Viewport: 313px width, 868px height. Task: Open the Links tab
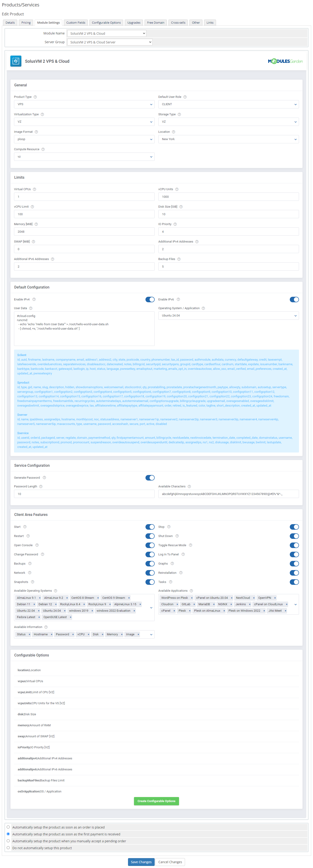[x=210, y=23]
